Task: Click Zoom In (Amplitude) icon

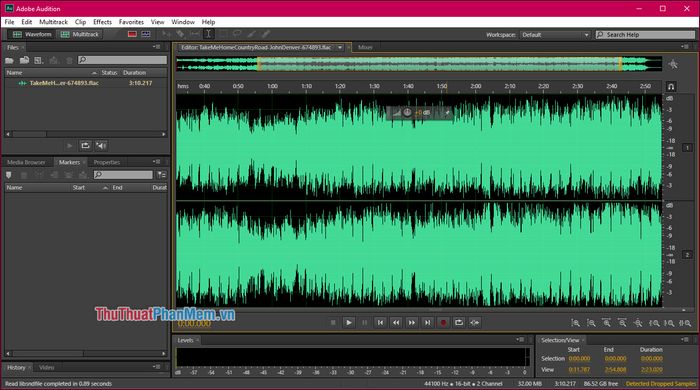Action: tap(576, 323)
